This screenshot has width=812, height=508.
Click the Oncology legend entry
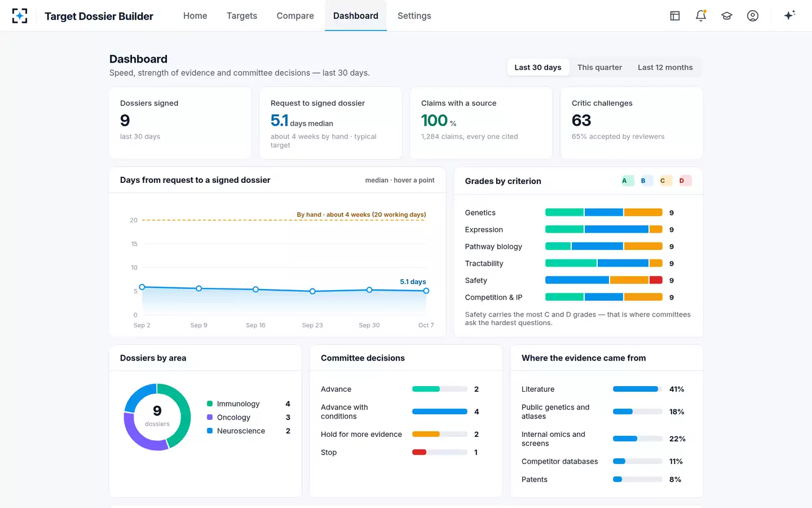(x=249, y=418)
